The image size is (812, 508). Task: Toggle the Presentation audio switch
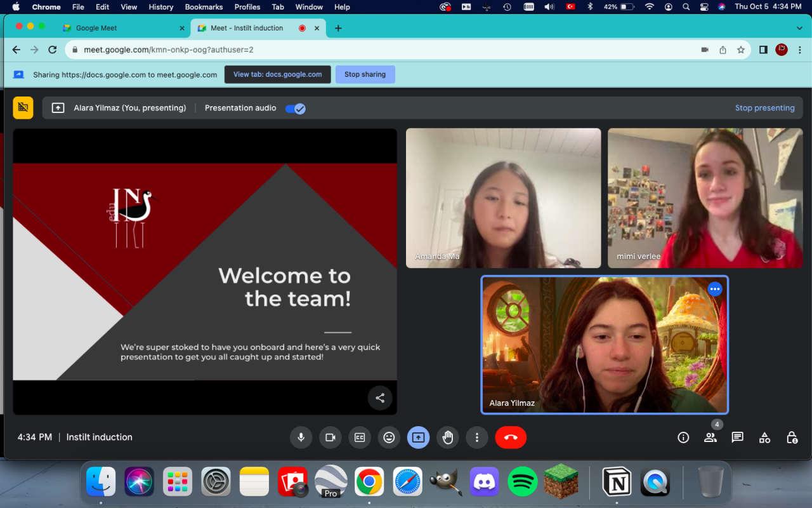(295, 109)
